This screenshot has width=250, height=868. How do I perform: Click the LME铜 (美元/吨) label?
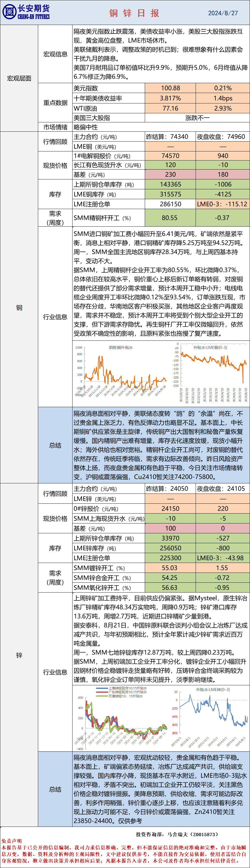tap(95, 146)
